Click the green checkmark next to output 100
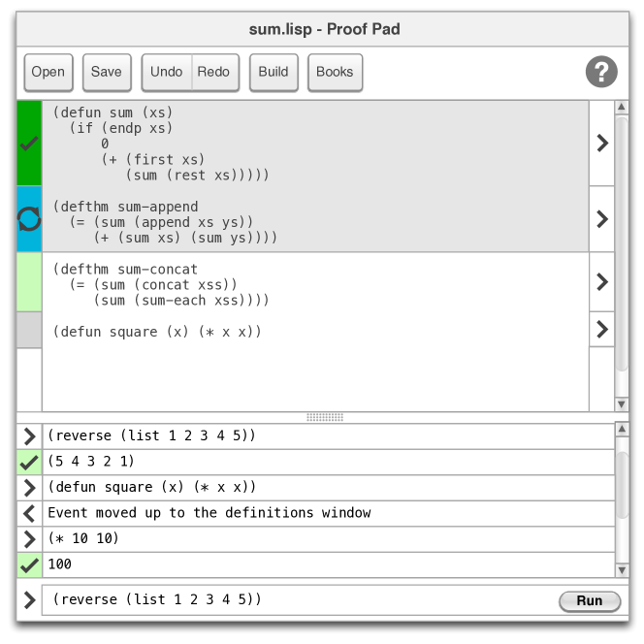The width and height of the screenshot is (644, 644). [29, 564]
